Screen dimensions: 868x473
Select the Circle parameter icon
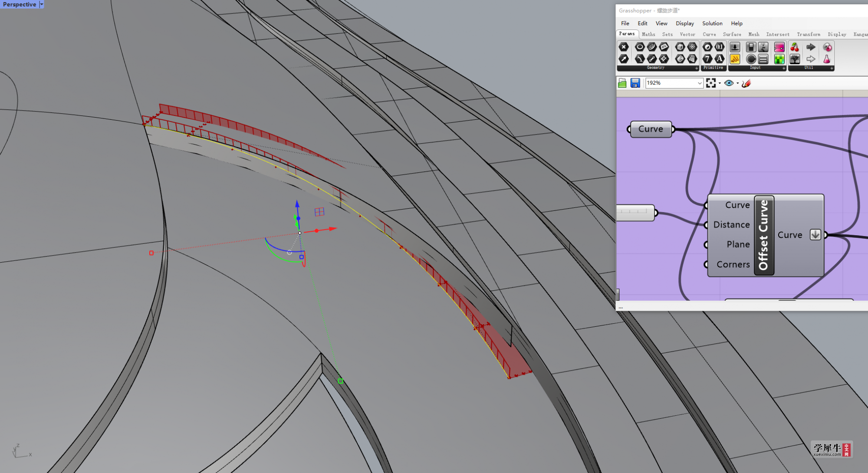tap(639, 47)
